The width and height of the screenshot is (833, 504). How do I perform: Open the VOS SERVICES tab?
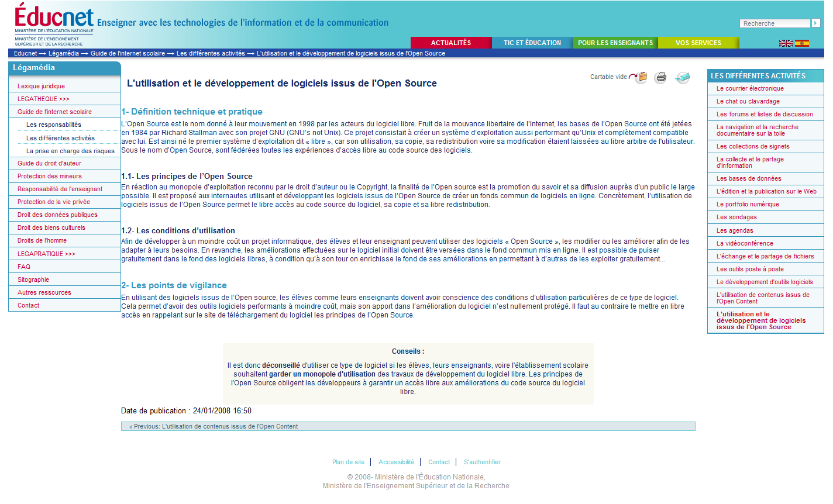(x=698, y=43)
